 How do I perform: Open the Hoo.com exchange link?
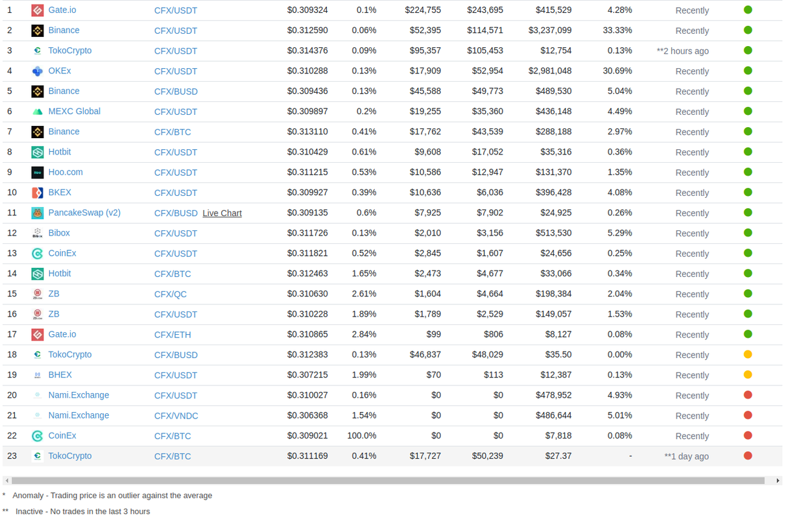pos(66,172)
